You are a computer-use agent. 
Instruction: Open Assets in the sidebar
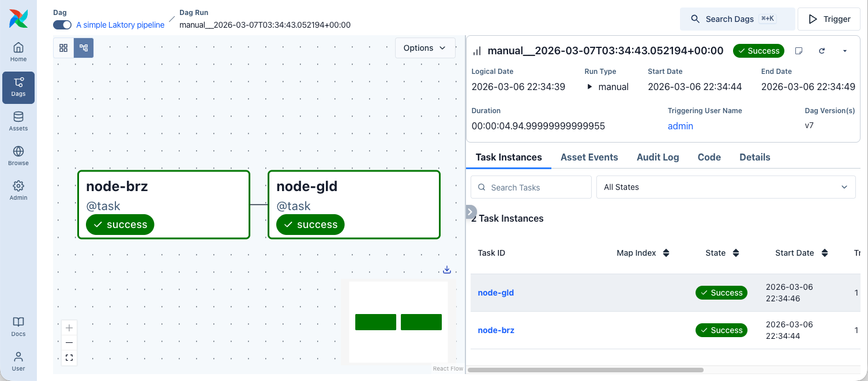tap(18, 121)
